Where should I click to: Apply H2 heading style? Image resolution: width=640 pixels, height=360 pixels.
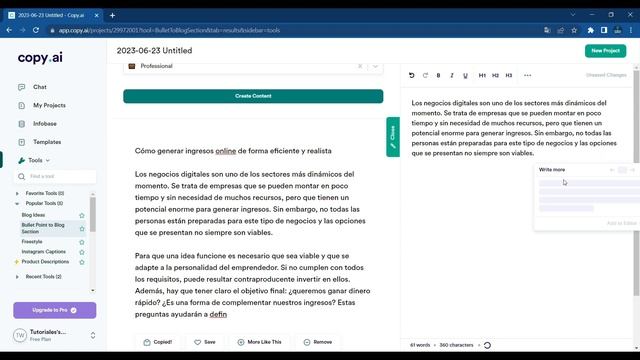(495, 76)
